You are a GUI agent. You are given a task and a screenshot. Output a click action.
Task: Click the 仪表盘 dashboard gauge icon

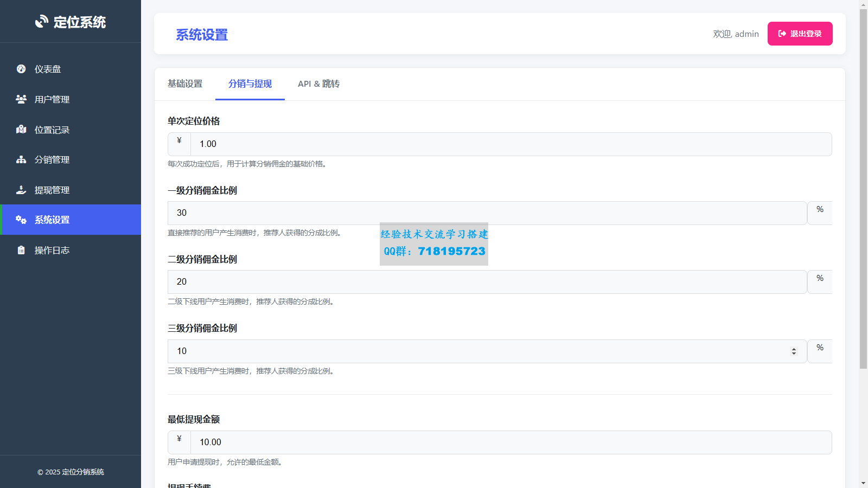[21, 69]
